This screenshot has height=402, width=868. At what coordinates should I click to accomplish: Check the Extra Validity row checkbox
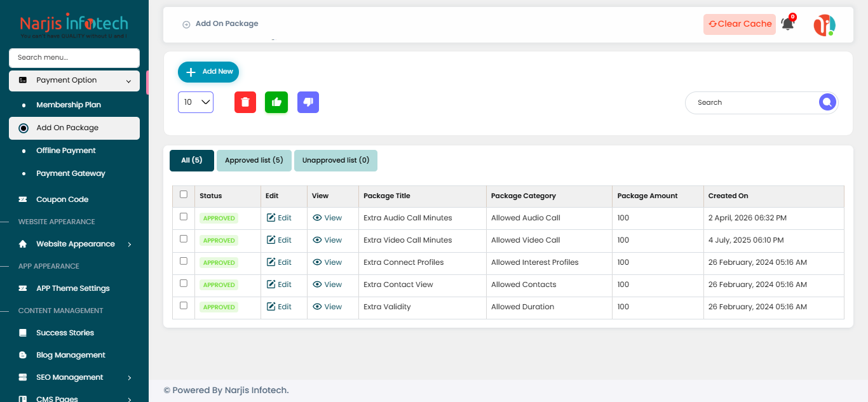[184, 305]
